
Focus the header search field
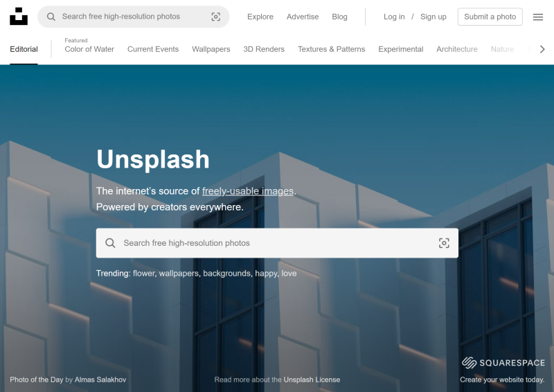click(x=134, y=17)
